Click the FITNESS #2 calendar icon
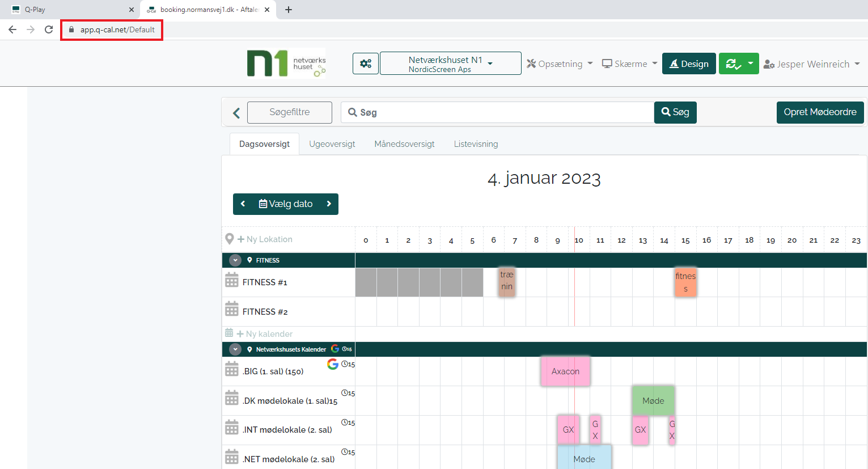The image size is (868, 469). [232, 309]
